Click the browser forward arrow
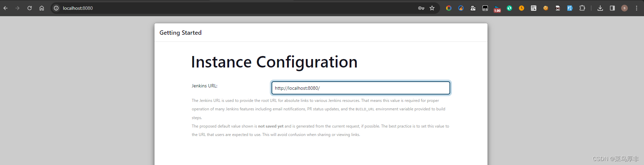Image resolution: width=644 pixels, height=165 pixels. pos(17,8)
